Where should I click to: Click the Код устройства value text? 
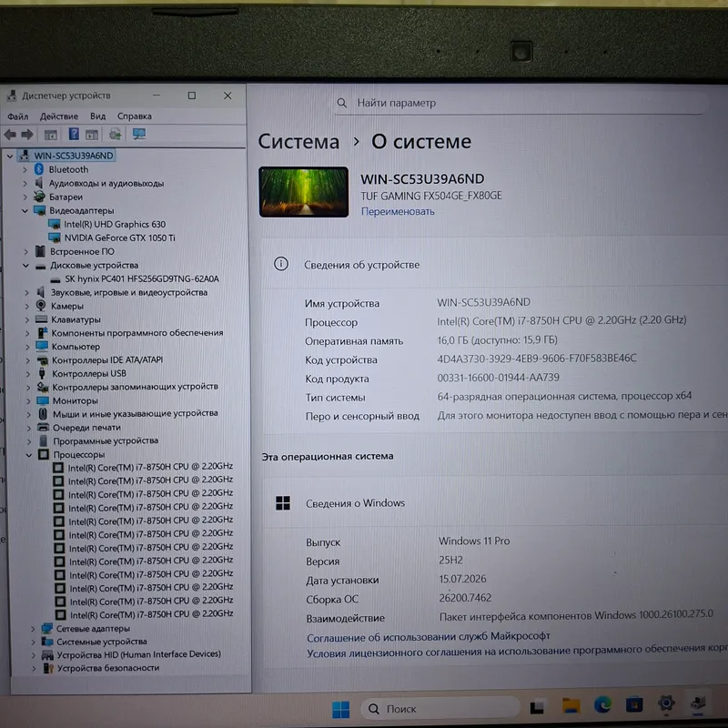click(537, 359)
